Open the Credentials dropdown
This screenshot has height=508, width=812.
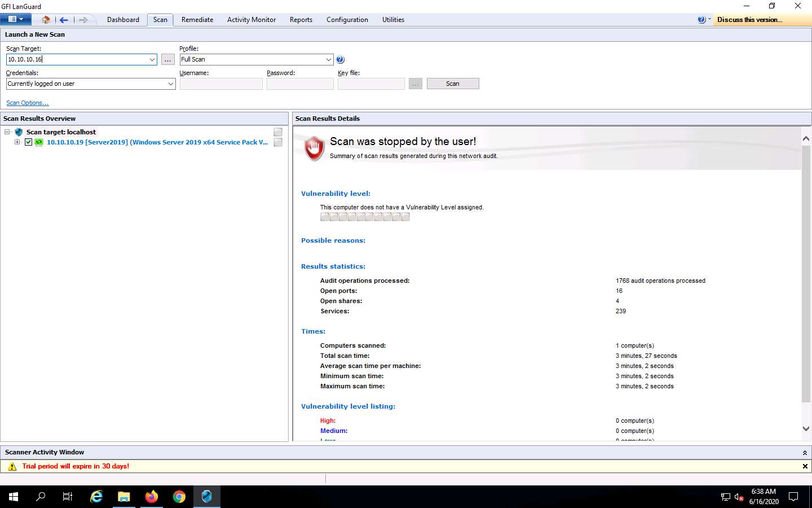click(x=171, y=84)
